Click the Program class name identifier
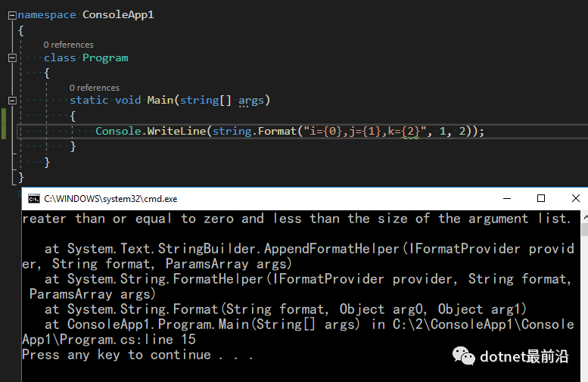This screenshot has width=588, height=382. click(x=105, y=58)
